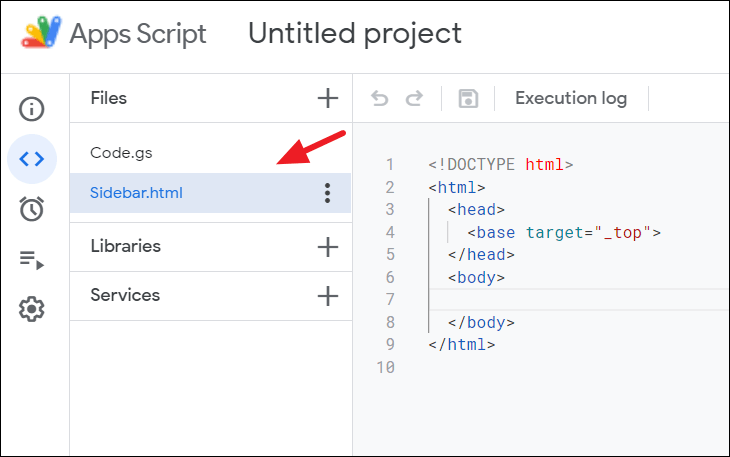Open the Execution log

[571, 98]
